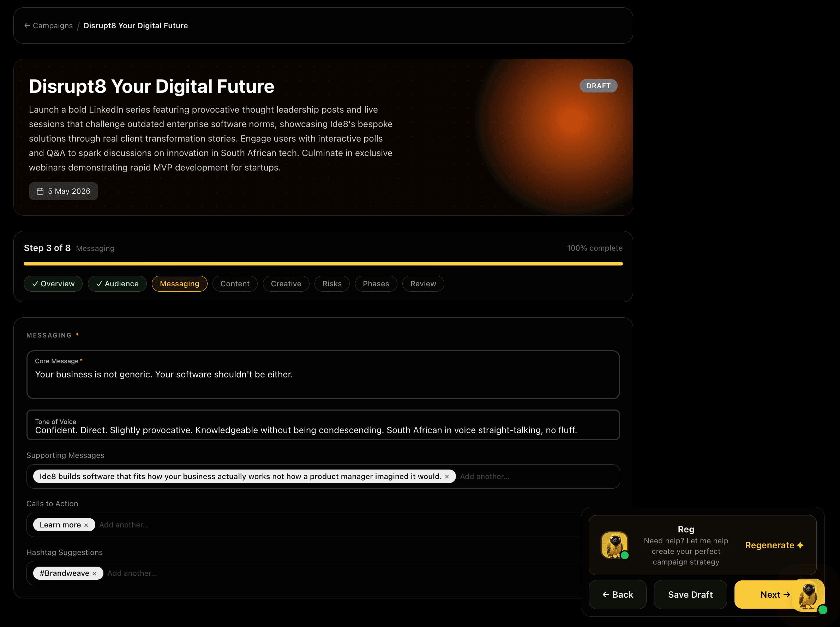840x627 pixels.
Task: Click the Back button
Action: coord(617,595)
